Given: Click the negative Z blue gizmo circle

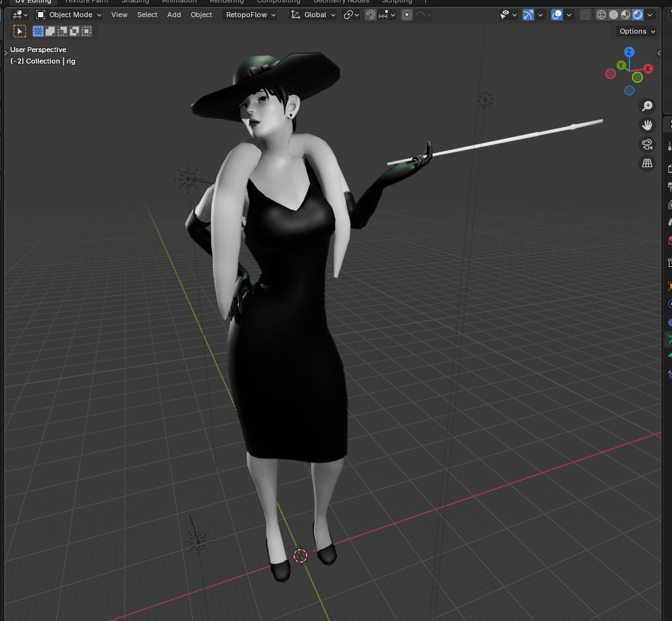Looking at the screenshot, I should pyautogui.click(x=629, y=90).
